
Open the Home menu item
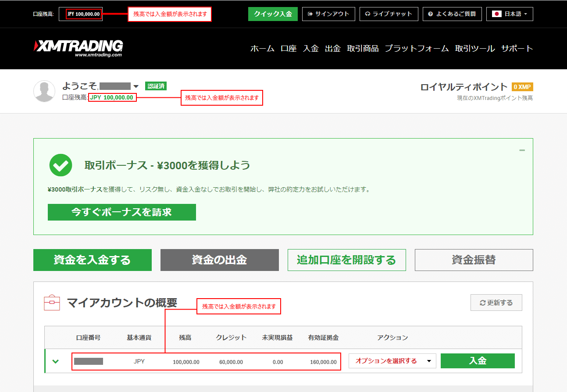[262, 49]
